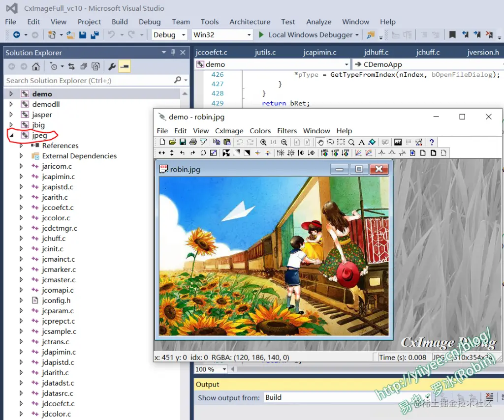Click the Resample image icon
Screen dimensions: 504x420
coord(214,153)
